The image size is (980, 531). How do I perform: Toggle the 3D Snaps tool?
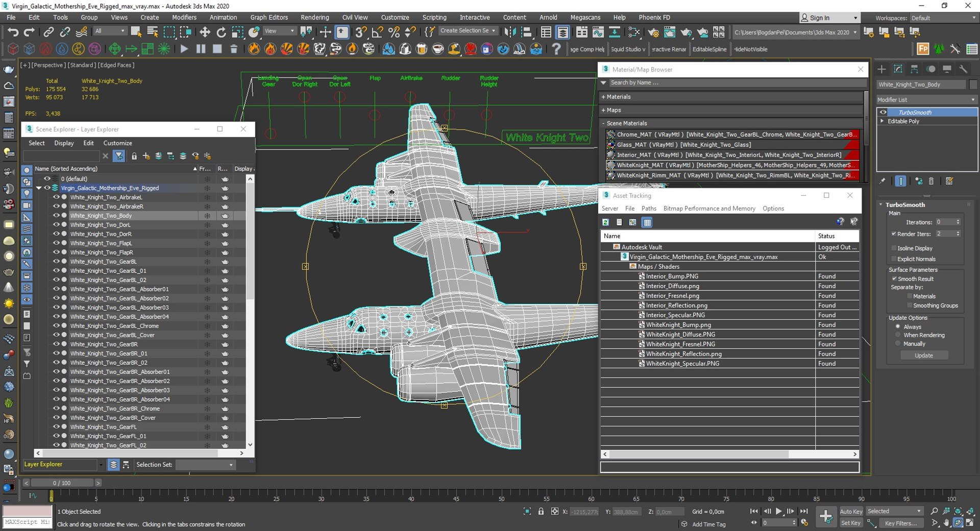pos(361,32)
